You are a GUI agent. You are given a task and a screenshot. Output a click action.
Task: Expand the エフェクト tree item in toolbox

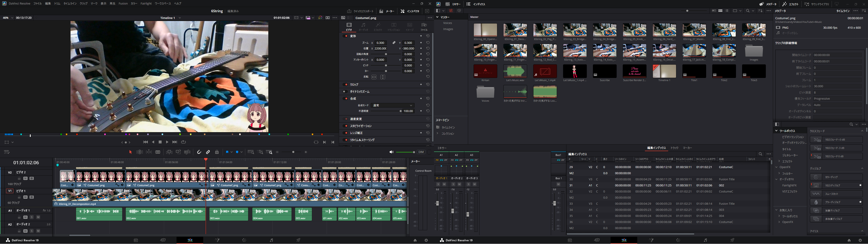[x=779, y=162]
